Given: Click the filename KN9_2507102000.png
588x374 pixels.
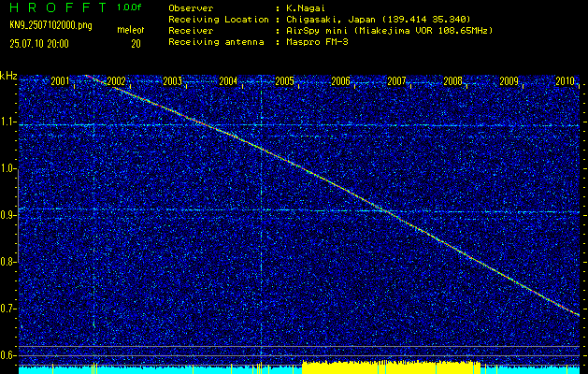Looking at the screenshot, I should 50,25.
